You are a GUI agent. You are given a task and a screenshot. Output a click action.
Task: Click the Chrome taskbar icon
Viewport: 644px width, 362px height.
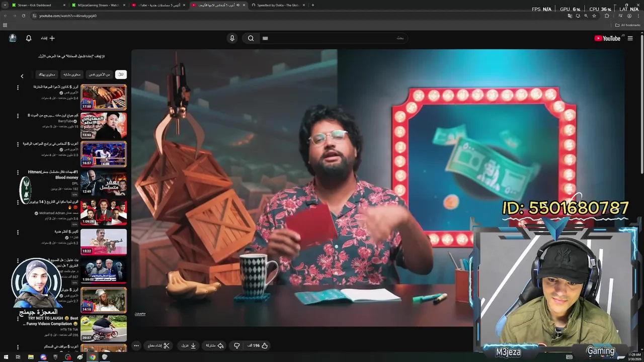pyautogui.click(x=93, y=357)
